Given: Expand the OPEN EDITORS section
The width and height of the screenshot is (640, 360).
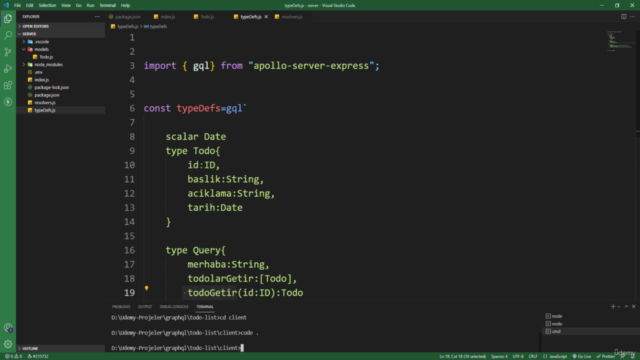Looking at the screenshot, I should [x=60, y=26].
